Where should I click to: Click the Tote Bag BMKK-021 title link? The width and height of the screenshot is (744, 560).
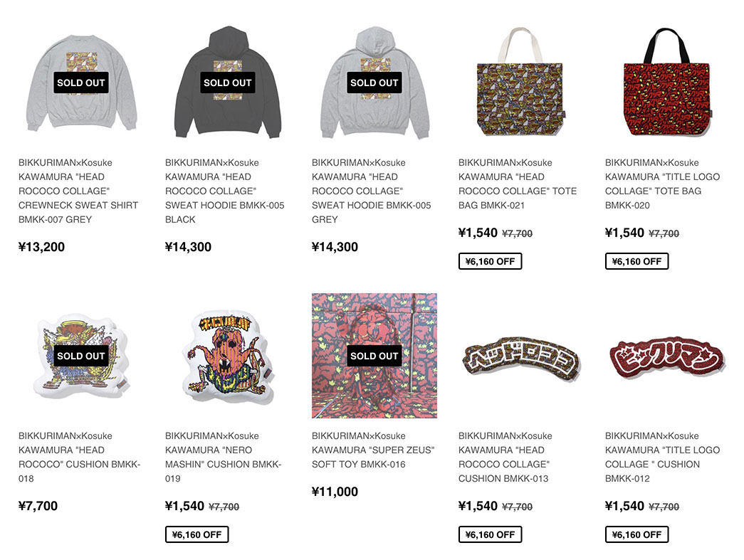(518, 184)
